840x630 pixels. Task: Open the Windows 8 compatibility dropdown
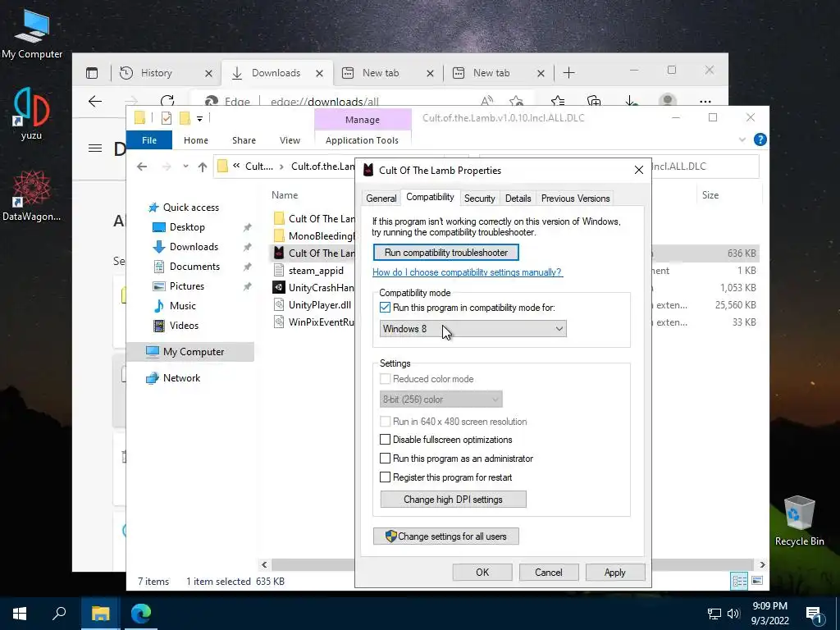pyautogui.click(x=473, y=329)
